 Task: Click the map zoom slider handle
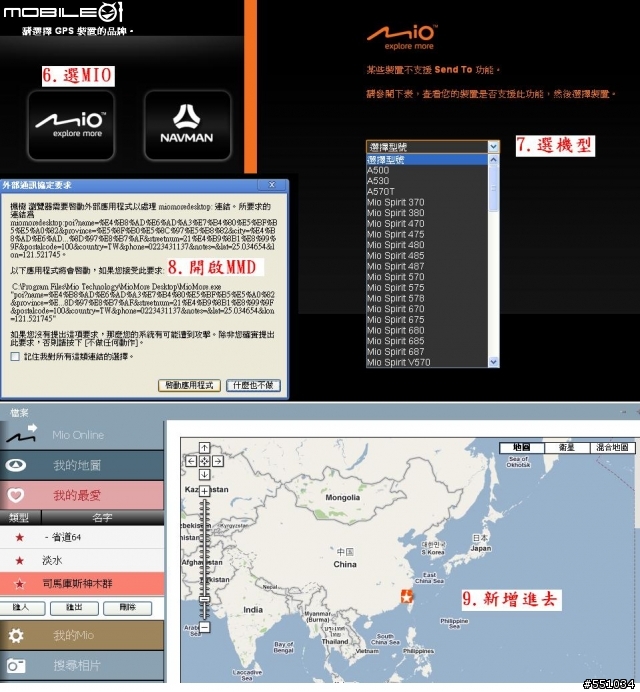[x=204, y=599]
